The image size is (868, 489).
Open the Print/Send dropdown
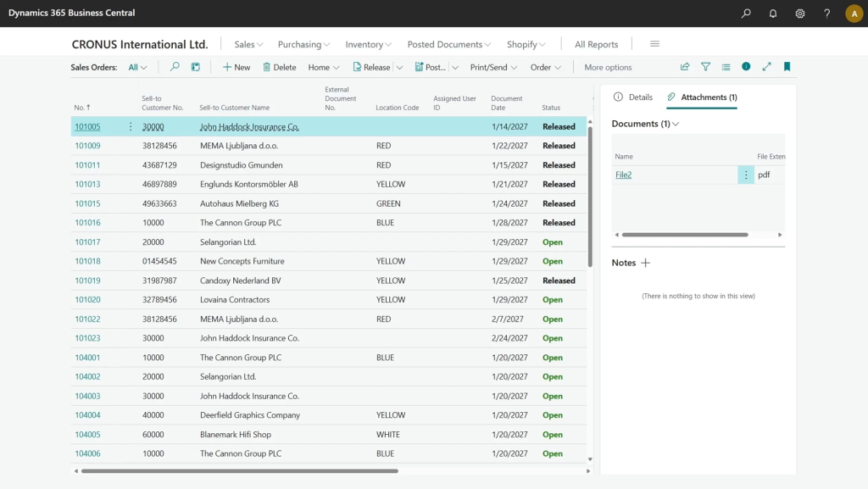pyautogui.click(x=494, y=67)
